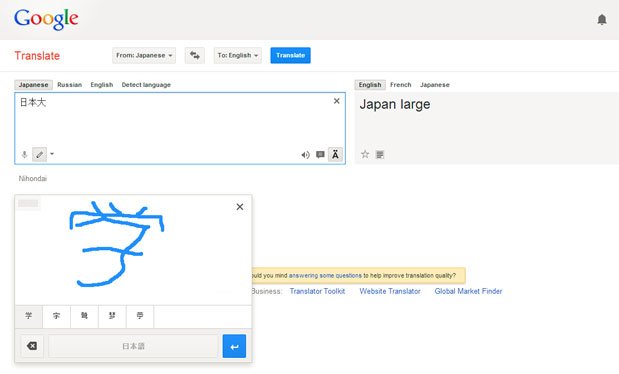
Task: Toggle the handwriting pencil tool
Action: (39, 154)
